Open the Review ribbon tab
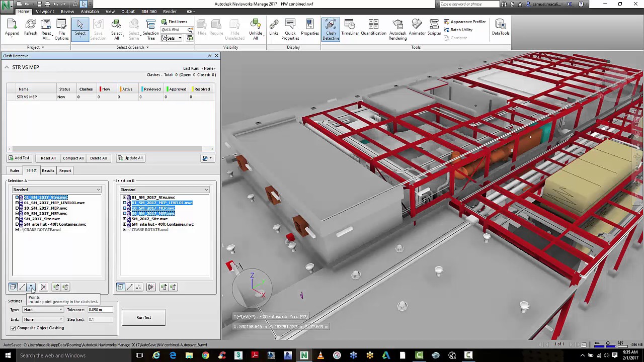Image resolution: width=644 pixels, height=362 pixels. 67,12
